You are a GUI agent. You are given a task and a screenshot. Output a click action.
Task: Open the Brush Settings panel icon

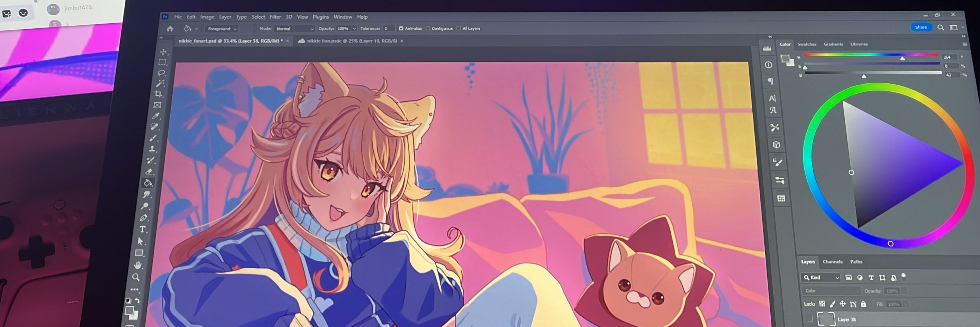(778, 162)
